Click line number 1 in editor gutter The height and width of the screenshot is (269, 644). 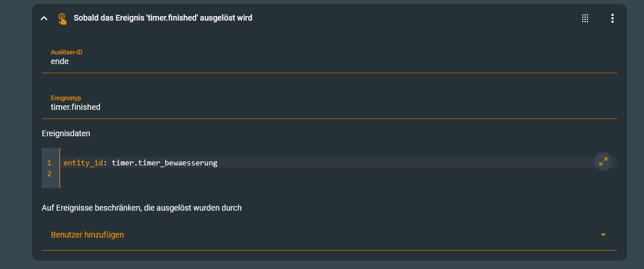coord(49,163)
